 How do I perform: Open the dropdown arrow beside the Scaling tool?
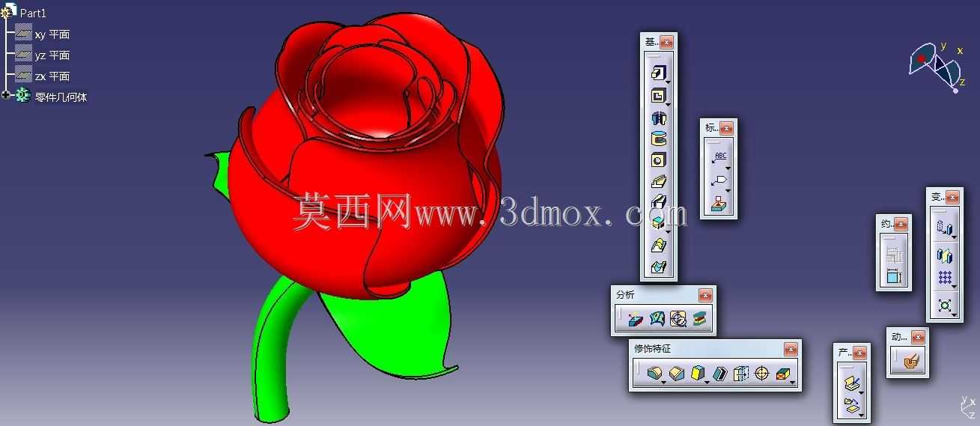tap(955, 314)
